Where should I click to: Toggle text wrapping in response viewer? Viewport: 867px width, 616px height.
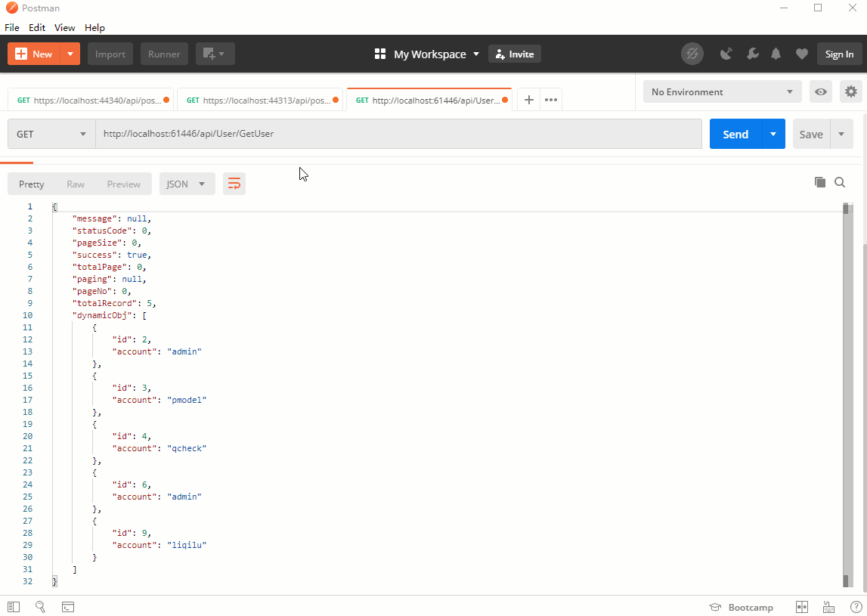click(x=234, y=183)
